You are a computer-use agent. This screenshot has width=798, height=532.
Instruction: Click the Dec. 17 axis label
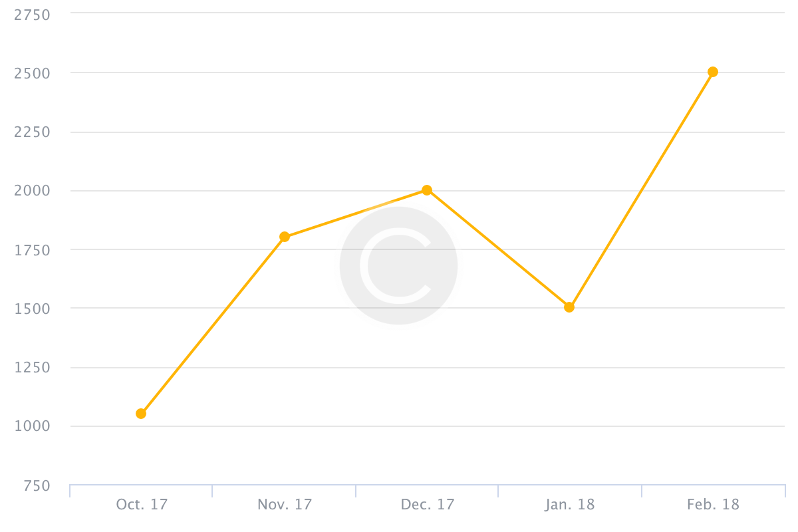tap(427, 505)
